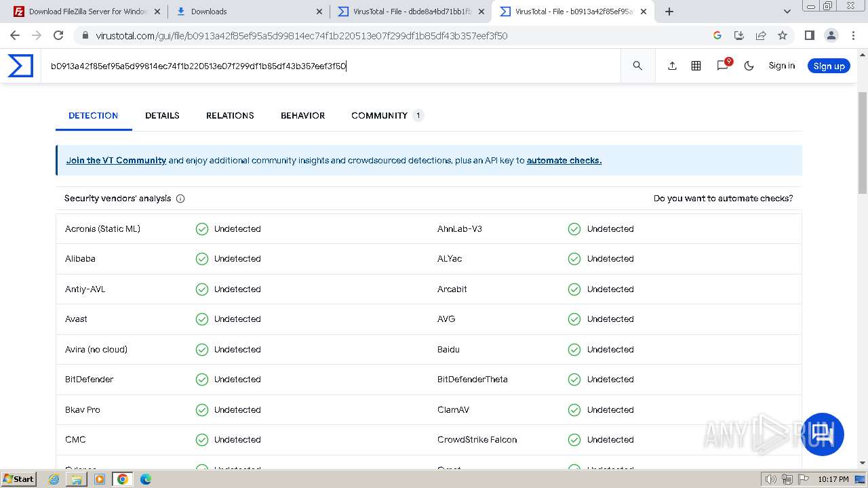Click CrowdStrike Falcon vendor name
The width and height of the screenshot is (868, 488).
pyautogui.click(x=477, y=440)
